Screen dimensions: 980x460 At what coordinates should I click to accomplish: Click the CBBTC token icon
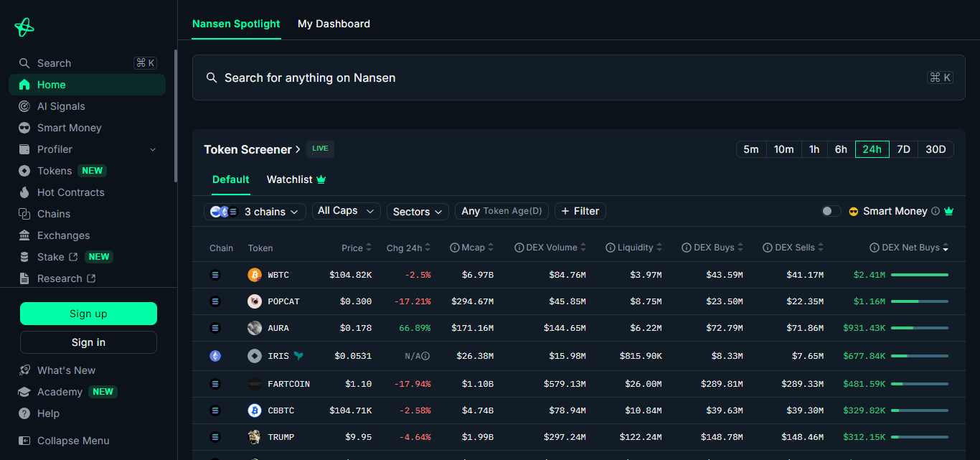tap(255, 410)
